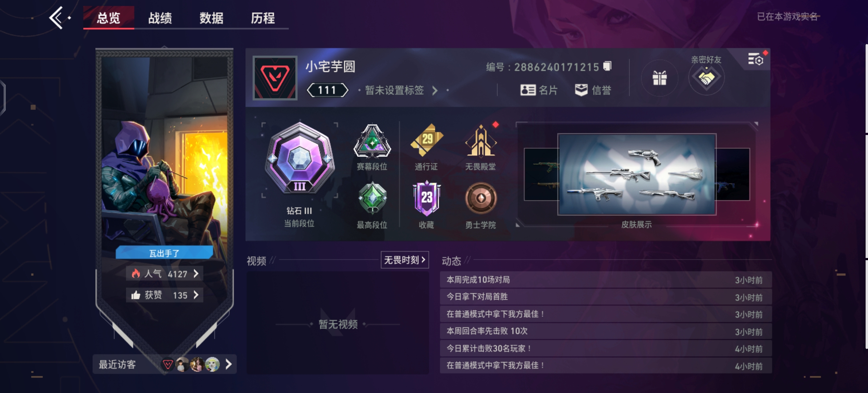
Task: Open the 无畏时刻 button
Action: (405, 260)
